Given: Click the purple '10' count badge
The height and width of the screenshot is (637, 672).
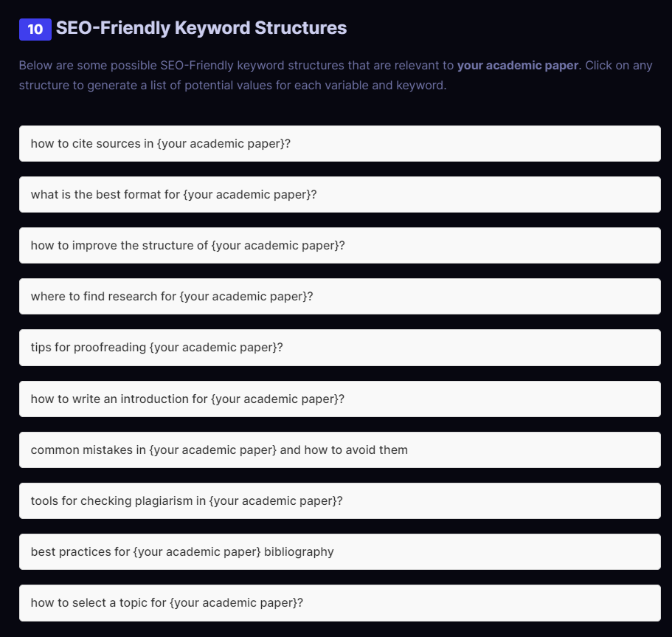Looking at the screenshot, I should click(35, 30).
